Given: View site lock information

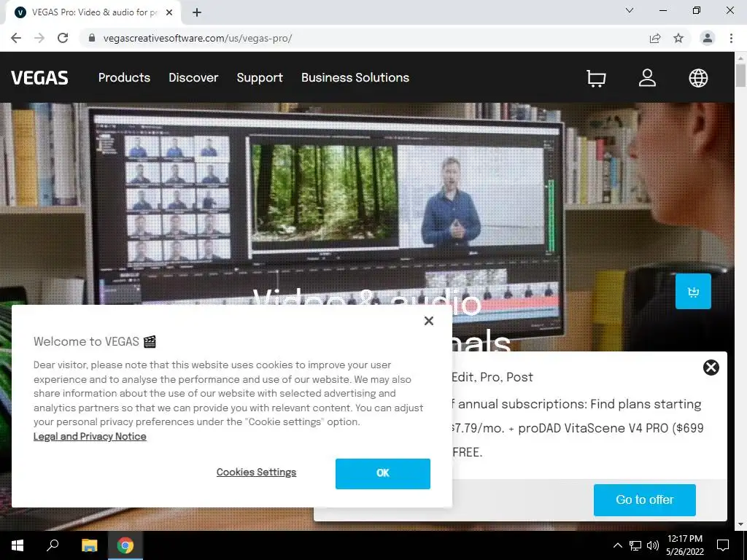Looking at the screenshot, I should click(92, 38).
